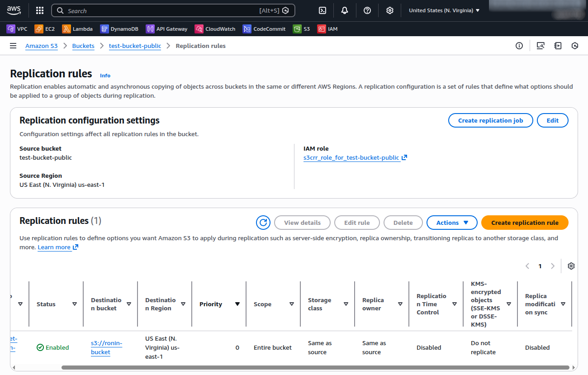Open DynamoDB shortcut in favorites bar
This screenshot has width=588, height=375.
click(119, 29)
